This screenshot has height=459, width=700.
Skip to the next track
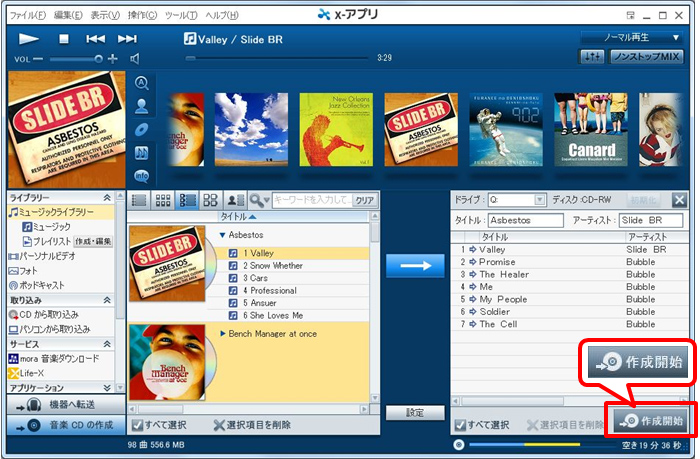click(127, 38)
